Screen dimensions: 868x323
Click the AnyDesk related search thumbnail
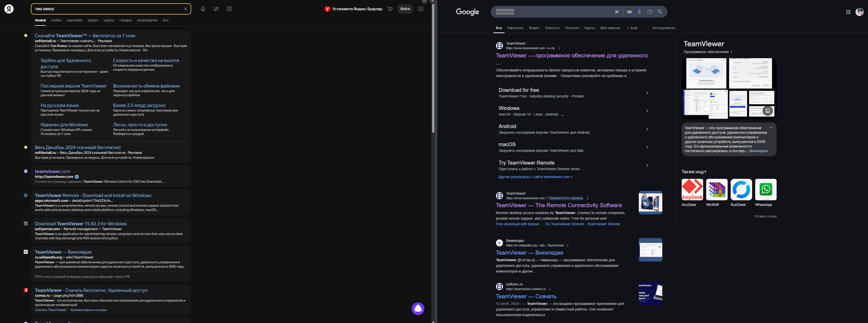[x=692, y=189]
